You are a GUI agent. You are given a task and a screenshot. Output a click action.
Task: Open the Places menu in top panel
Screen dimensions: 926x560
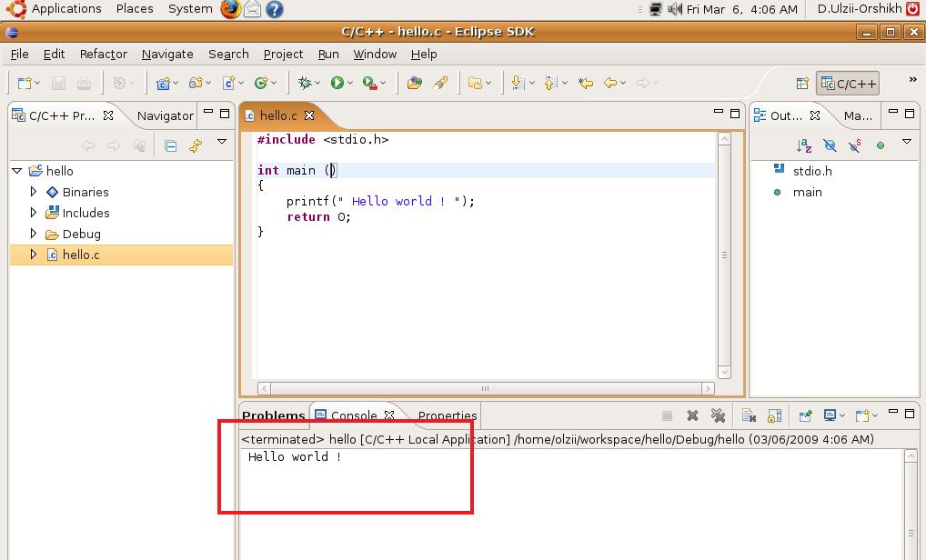coord(135,9)
